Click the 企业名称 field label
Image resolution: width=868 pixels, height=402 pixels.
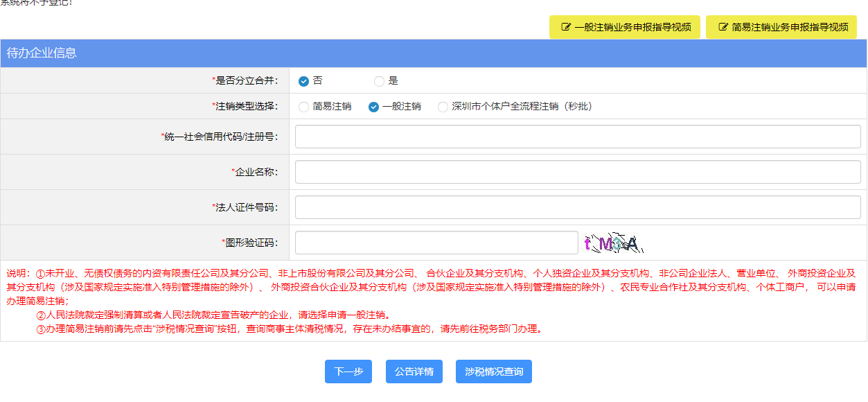pyautogui.click(x=255, y=172)
